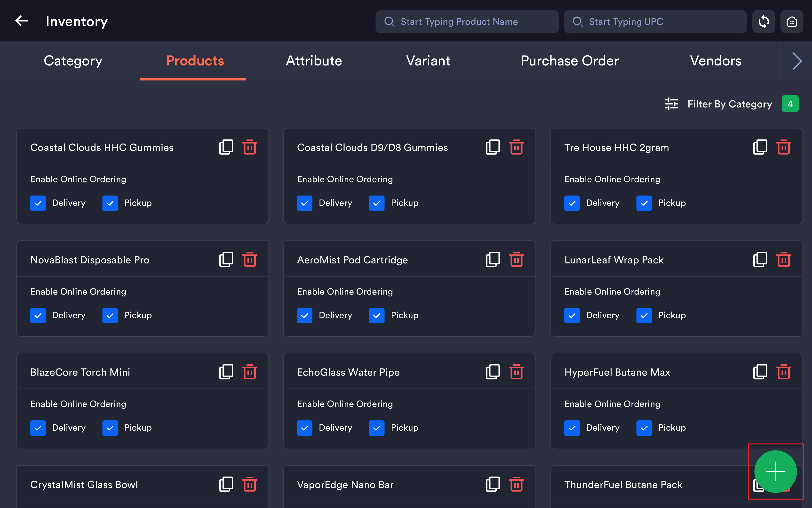
Task: Open Filter By Category
Action: [x=729, y=104]
